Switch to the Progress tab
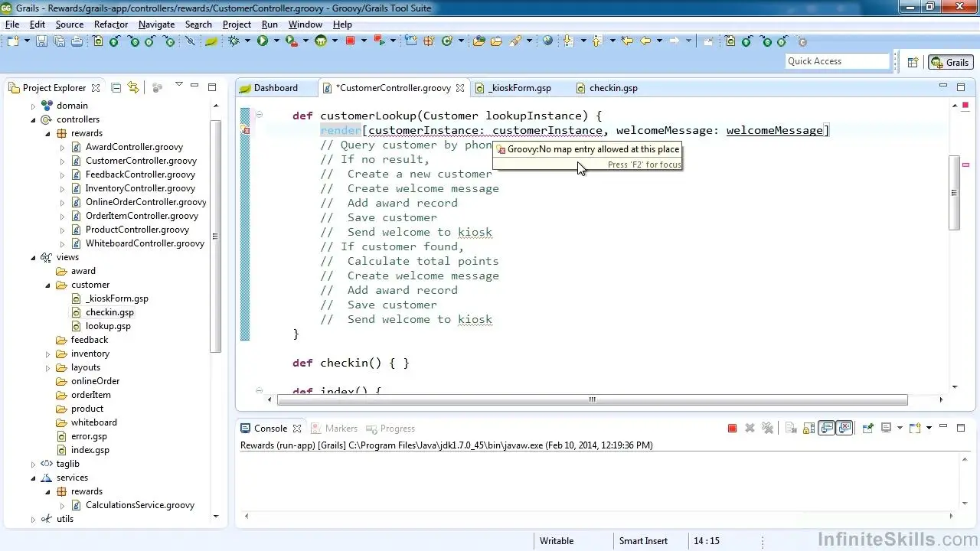 point(390,429)
